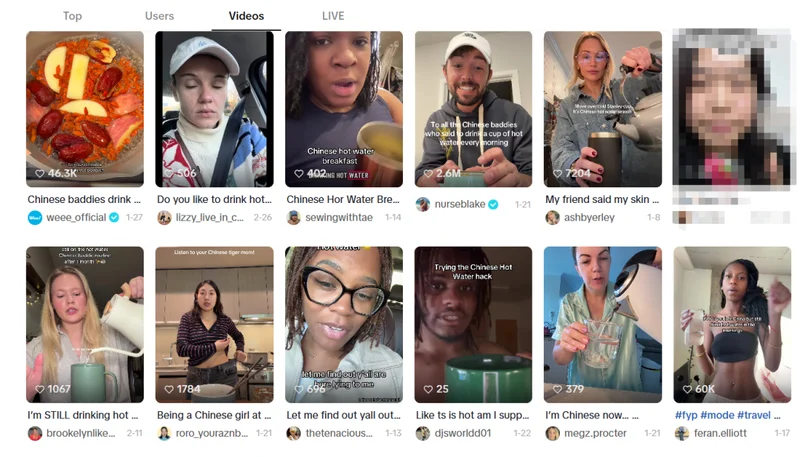Click megz.procter's avatar icon
Screen dimensions: 800x457
(552, 434)
